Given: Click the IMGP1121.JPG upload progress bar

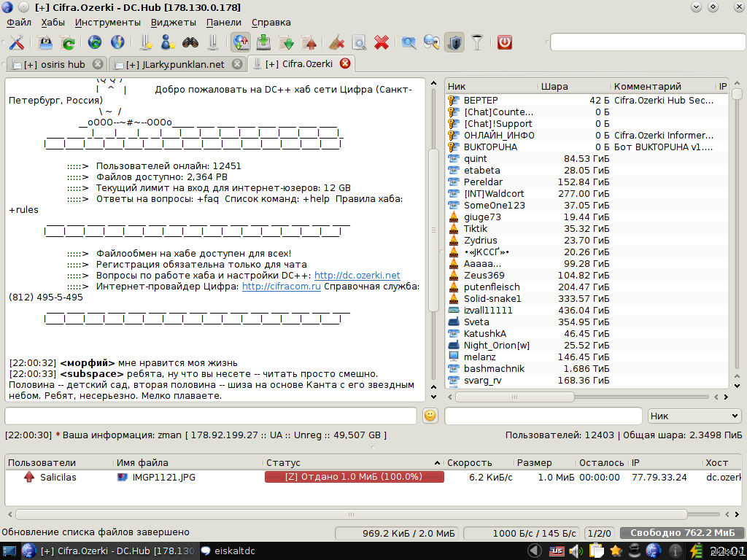Looking at the screenshot, I should coord(354,477).
